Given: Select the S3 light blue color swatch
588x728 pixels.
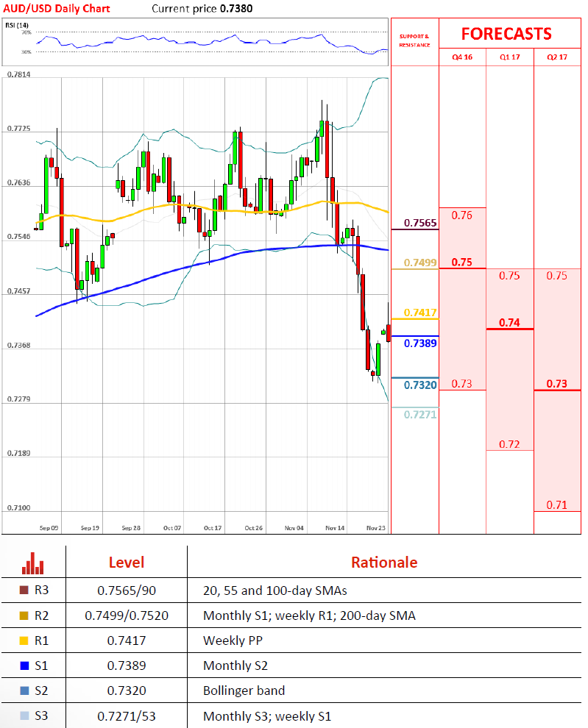Looking at the screenshot, I should (24, 716).
